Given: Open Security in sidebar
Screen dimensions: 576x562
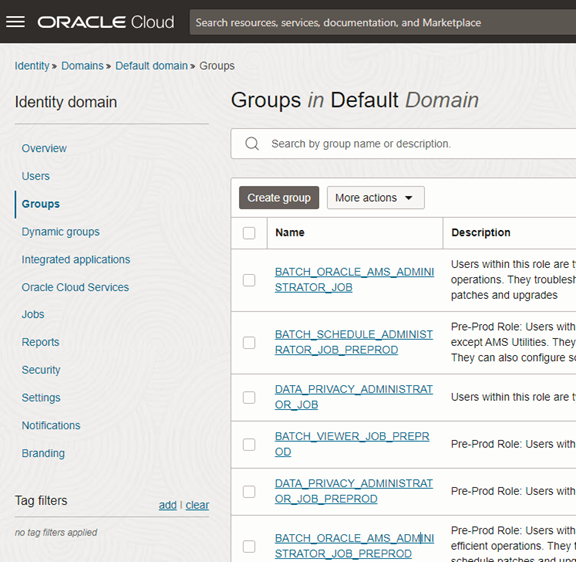Looking at the screenshot, I should point(41,370).
